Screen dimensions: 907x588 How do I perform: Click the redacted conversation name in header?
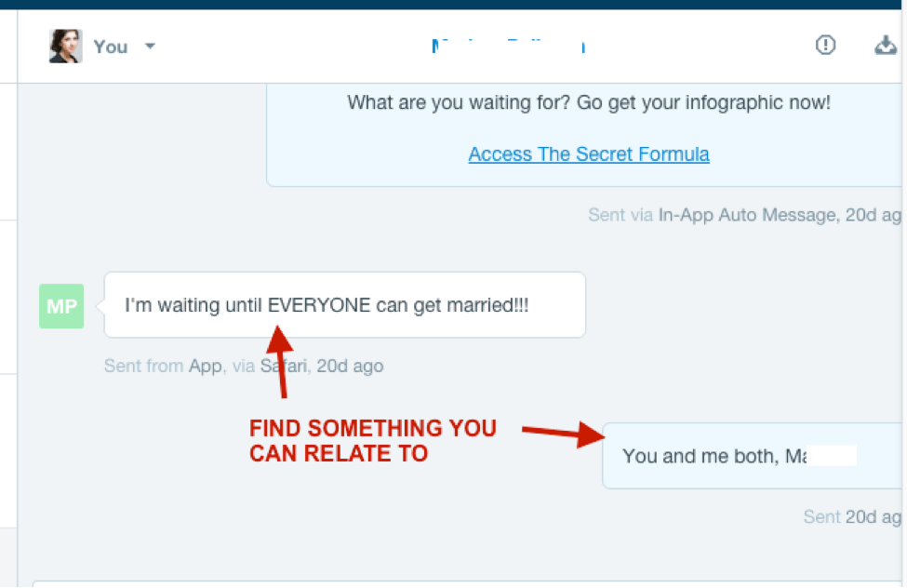pyautogui.click(x=509, y=47)
